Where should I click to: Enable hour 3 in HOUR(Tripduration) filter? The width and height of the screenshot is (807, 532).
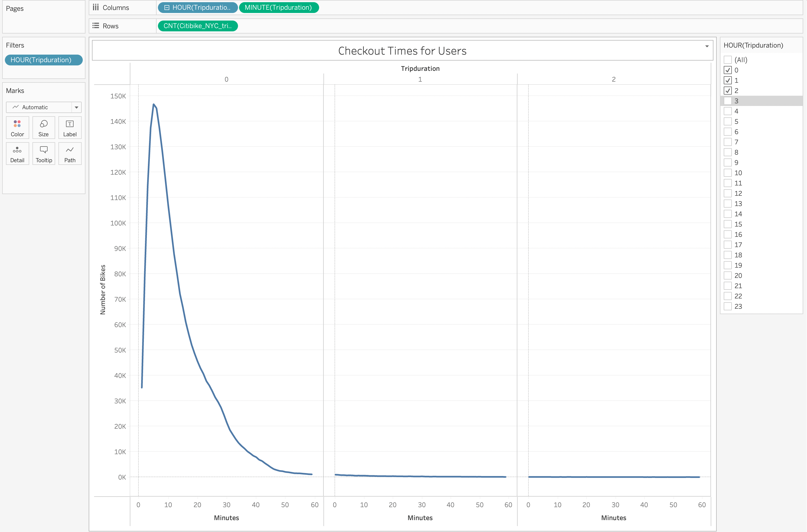728,101
